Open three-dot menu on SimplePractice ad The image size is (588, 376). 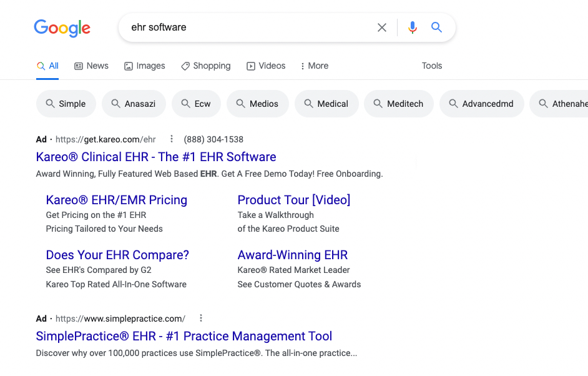201,318
